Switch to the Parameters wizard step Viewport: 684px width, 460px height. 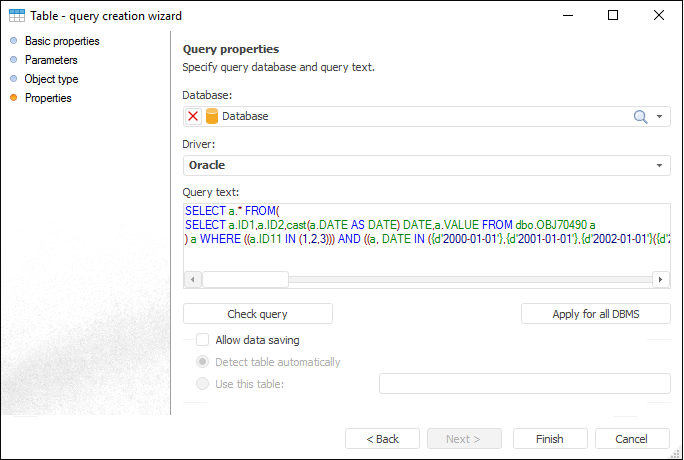pyautogui.click(x=51, y=60)
